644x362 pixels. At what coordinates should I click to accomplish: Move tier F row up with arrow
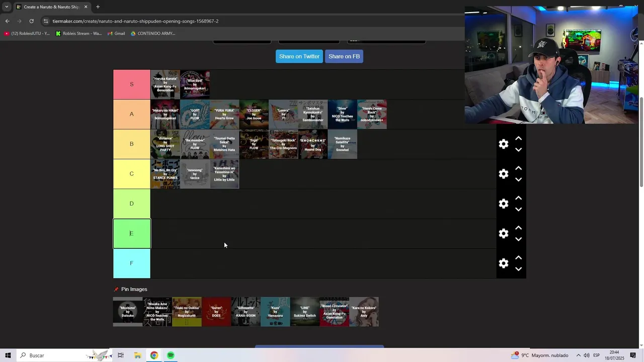pyautogui.click(x=519, y=257)
